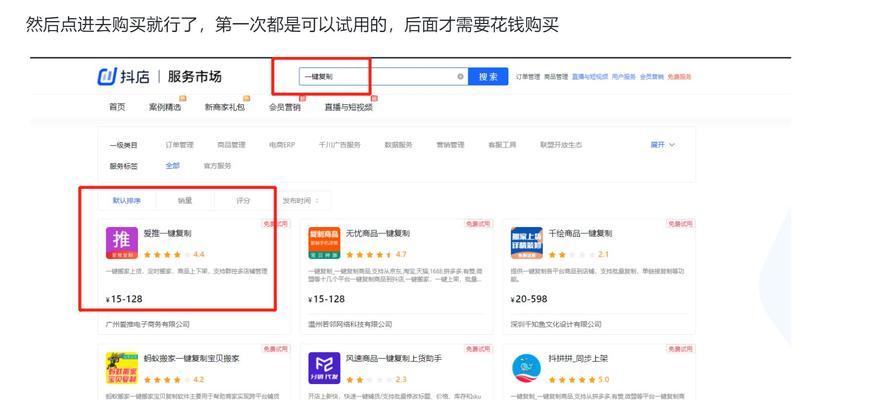The width and height of the screenshot is (886, 400).
Task: Open the 案例精选 tab
Action: (x=165, y=107)
